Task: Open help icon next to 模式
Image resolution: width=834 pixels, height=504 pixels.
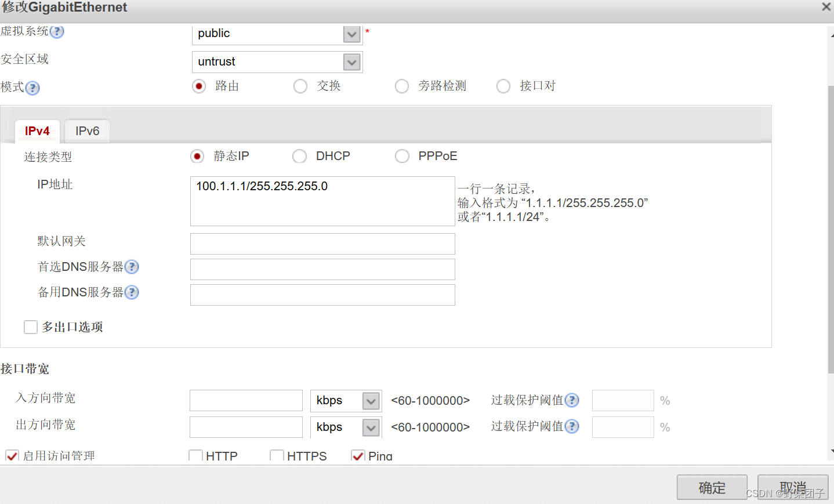Action: point(32,88)
